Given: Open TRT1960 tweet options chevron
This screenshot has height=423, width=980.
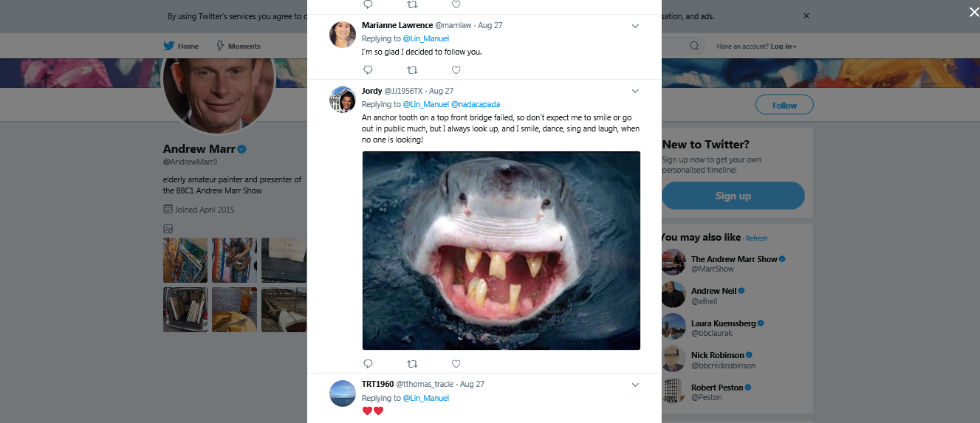Looking at the screenshot, I should tap(635, 385).
